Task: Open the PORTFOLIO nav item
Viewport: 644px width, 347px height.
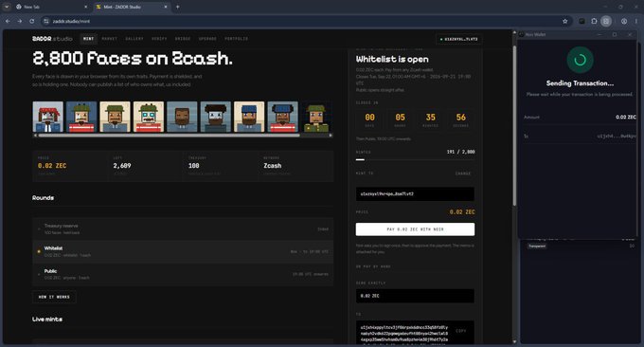Action: pos(236,39)
